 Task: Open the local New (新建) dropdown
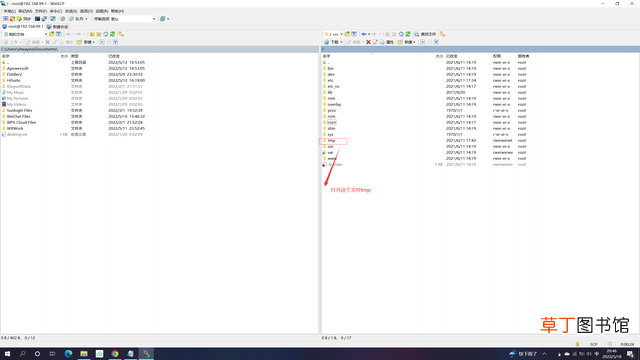86,42
